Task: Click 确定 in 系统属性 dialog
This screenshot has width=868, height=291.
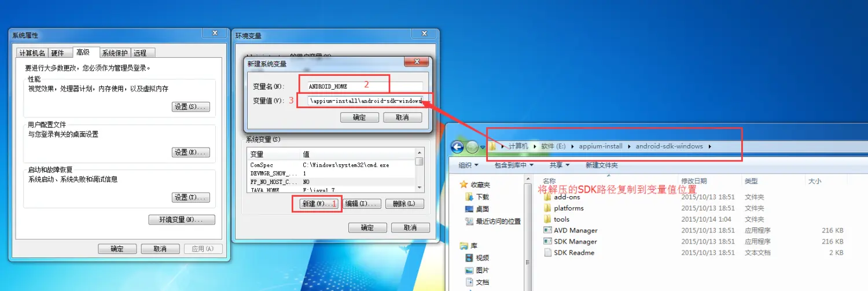Action: (117, 249)
